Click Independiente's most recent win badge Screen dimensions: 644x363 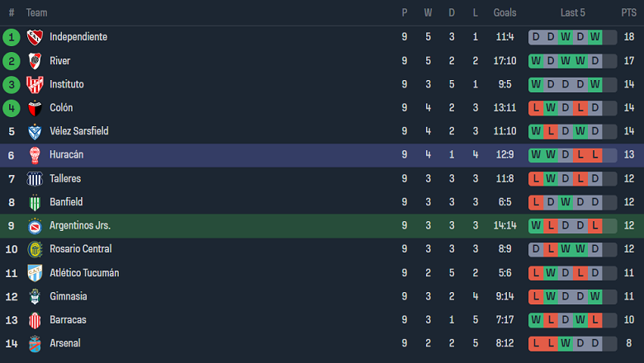coord(594,37)
